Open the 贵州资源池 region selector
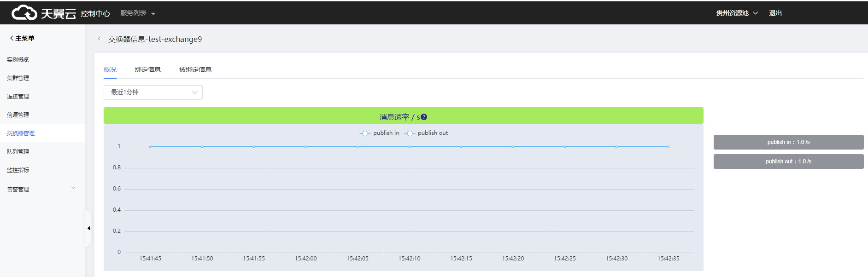Image resolution: width=868 pixels, height=277 pixels. (x=736, y=13)
